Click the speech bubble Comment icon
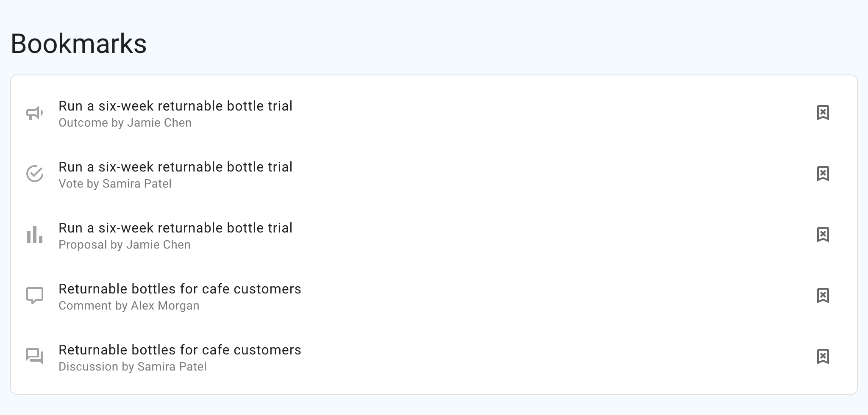The width and height of the screenshot is (868, 415). [x=35, y=296]
